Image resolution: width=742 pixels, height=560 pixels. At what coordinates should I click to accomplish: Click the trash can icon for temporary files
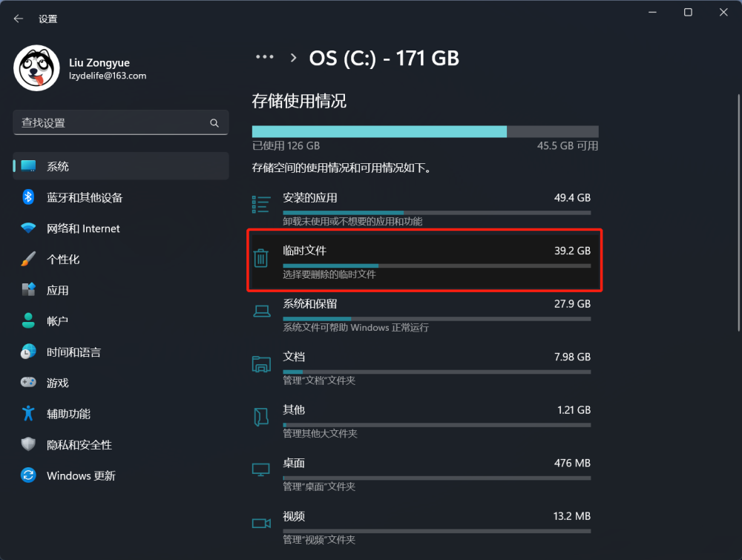tap(261, 258)
